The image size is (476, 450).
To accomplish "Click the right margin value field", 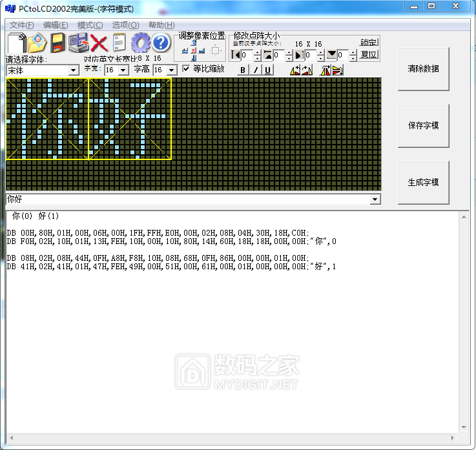I will coord(311,56).
